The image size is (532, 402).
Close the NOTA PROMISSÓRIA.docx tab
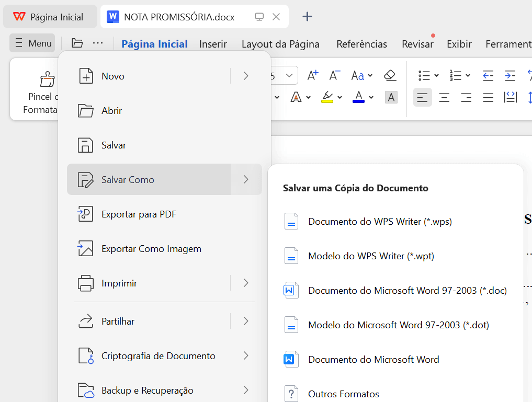point(276,17)
